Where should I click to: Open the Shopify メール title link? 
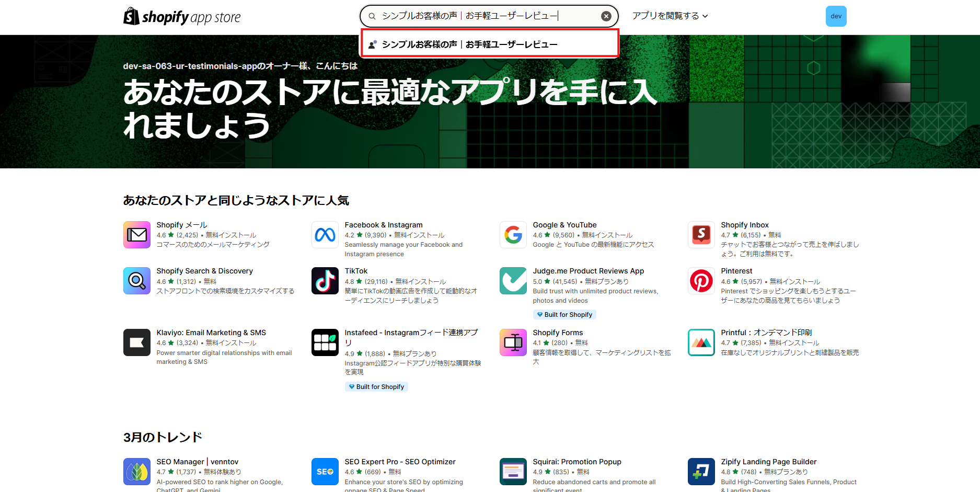coord(182,225)
